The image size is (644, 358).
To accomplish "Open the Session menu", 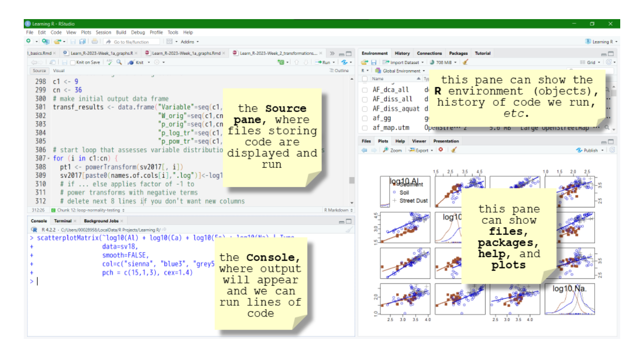I will [x=103, y=33].
